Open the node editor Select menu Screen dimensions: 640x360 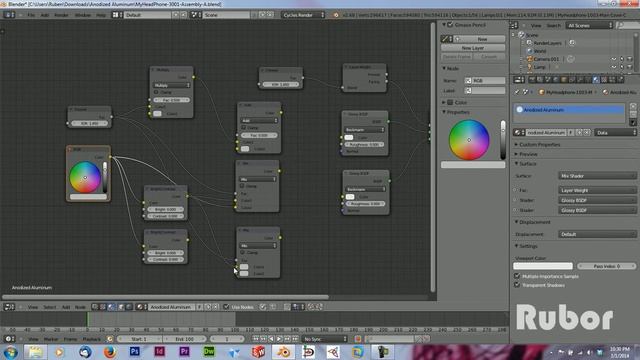(49, 307)
